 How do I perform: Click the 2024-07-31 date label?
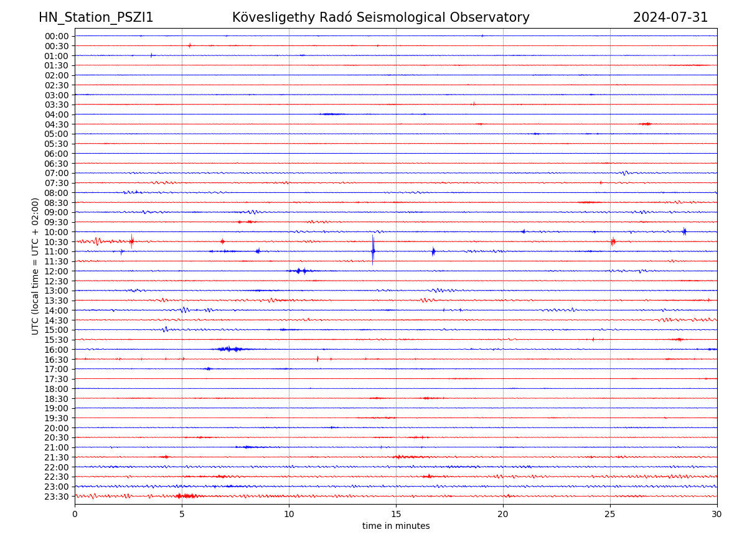[x=670, y=18]
